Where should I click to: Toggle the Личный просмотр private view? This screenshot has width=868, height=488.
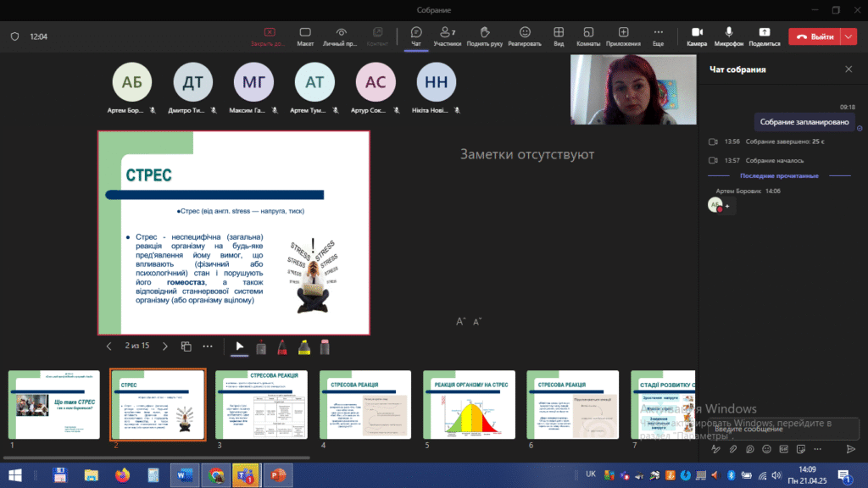[341, 36]
